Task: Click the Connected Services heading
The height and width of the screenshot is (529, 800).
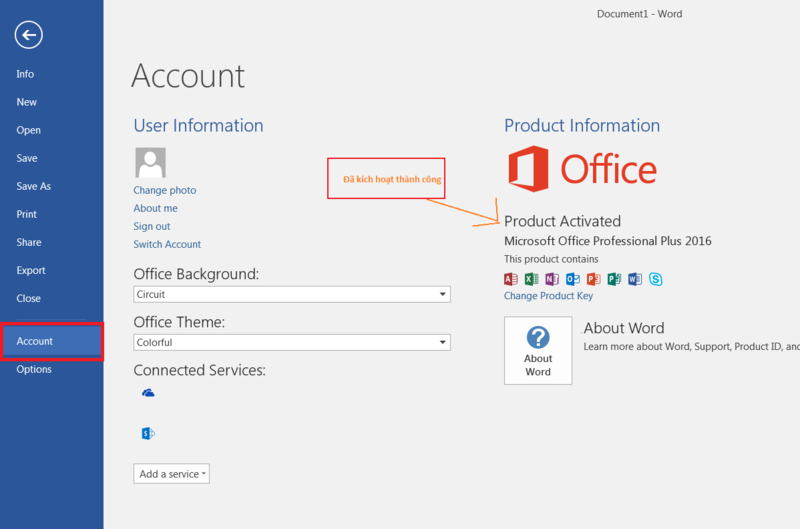Action: (199, 370)
